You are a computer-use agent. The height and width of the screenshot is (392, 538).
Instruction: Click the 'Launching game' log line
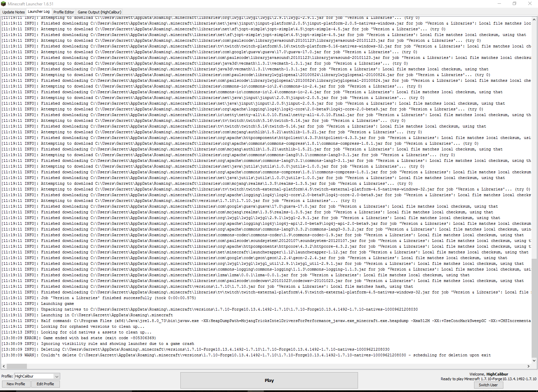(38, 304)
